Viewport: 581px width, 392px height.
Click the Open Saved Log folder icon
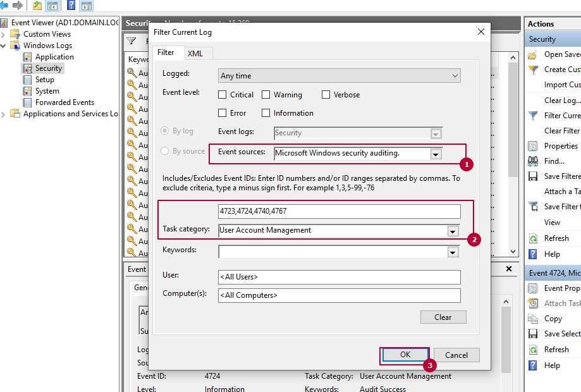click(x=532, y=55)
